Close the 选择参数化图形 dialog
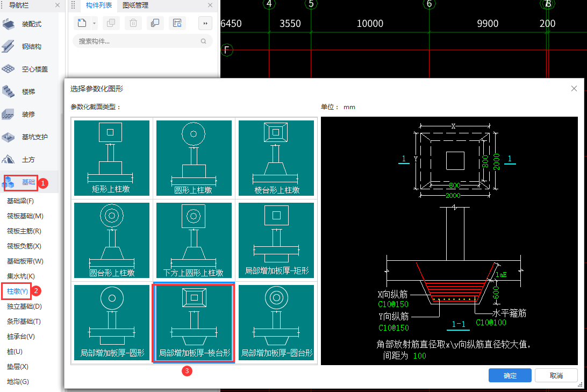Image resolution: width=587 pixels, height=392 pixels. [x=574, y=88]
